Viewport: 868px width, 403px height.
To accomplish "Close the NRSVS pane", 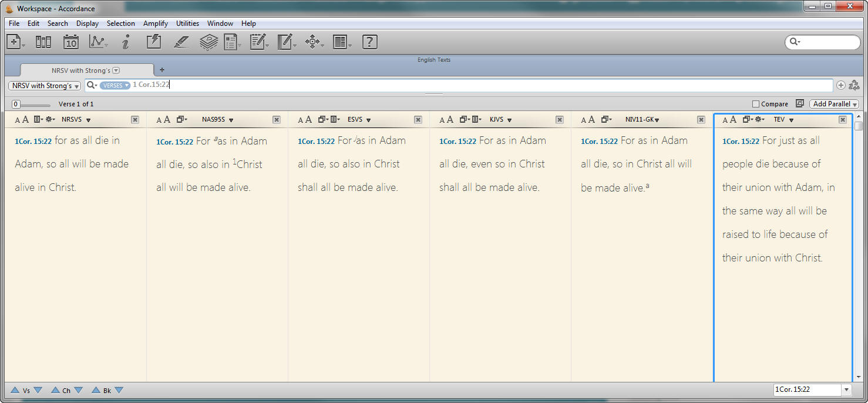I will [135, 120].
